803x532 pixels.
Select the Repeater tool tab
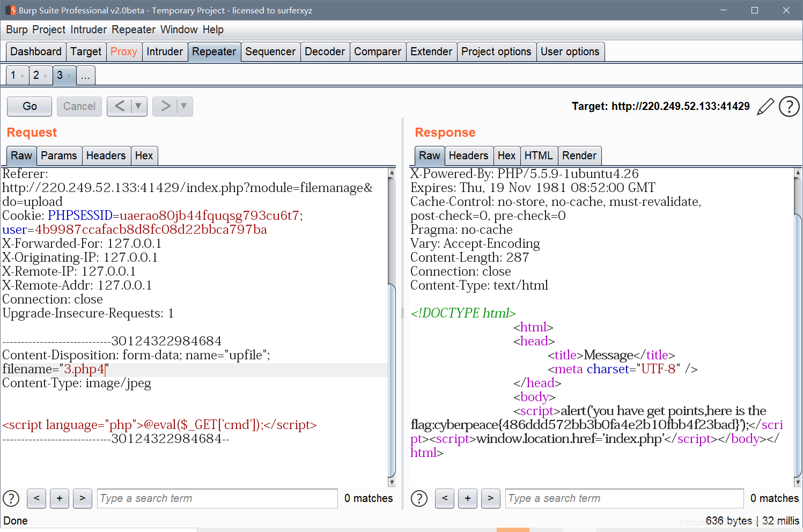pos(214,51)
